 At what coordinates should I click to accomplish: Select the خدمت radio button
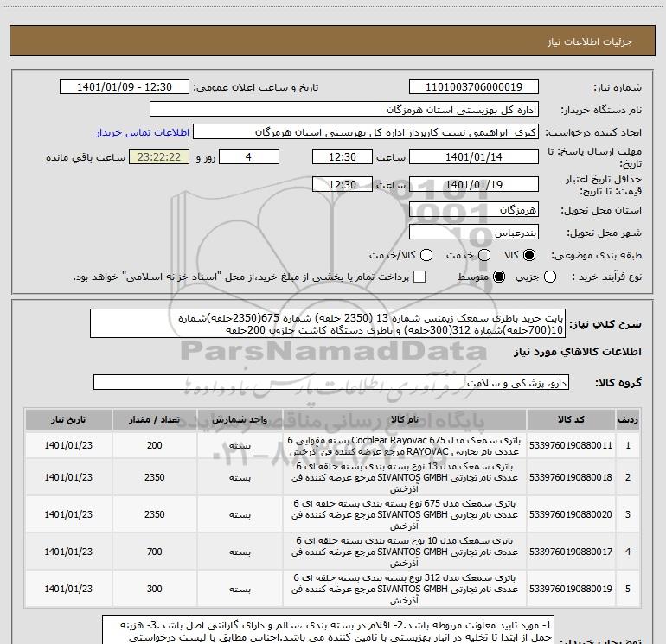pyautogui.click(x=484, y=255)
